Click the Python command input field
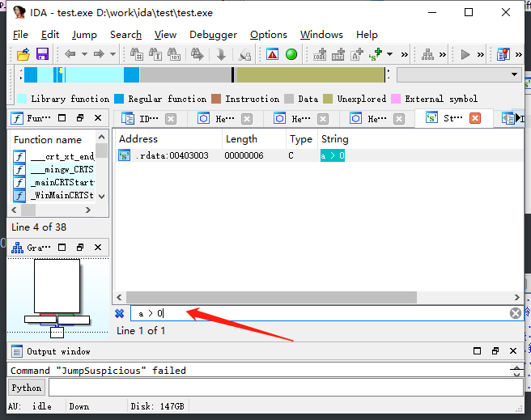The height and width of the screenshot is (420, 531). tap(287, 387)
